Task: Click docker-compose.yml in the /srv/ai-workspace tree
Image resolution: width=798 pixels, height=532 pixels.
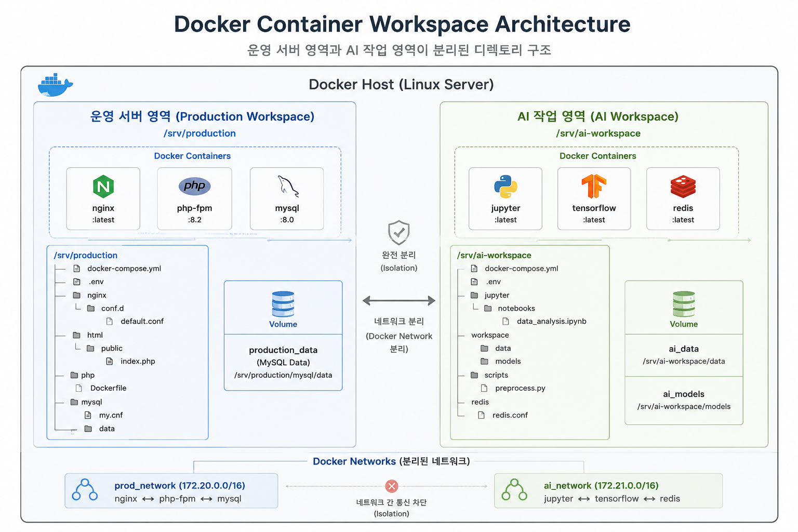Action: click(x=522, y=269)
